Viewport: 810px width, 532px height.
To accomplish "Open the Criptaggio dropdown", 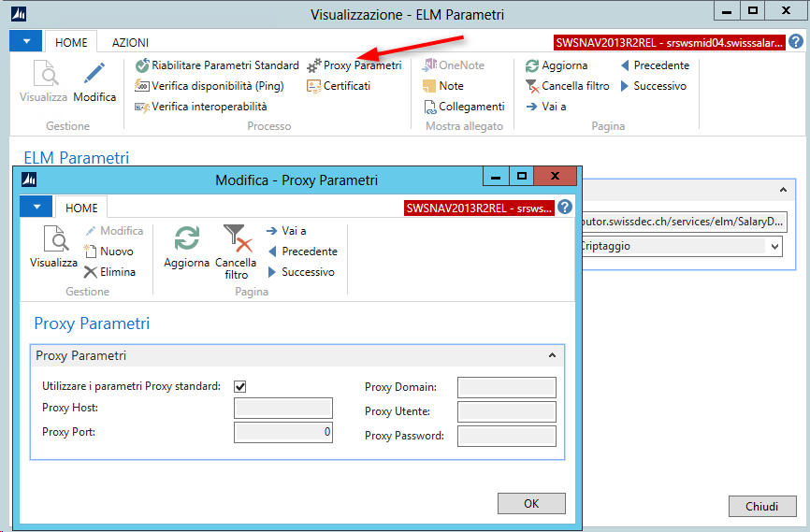I will click(x=774, y=246).
